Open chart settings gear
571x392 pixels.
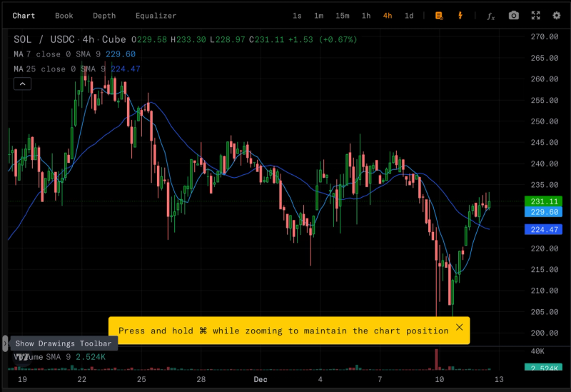(557, 15)
